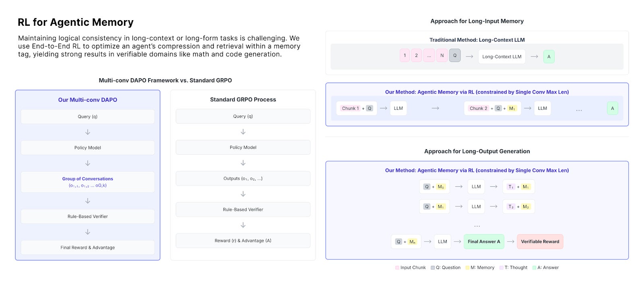Select the red 'Verifiable Reward' box
The image size is (644, 283).
(x=540, y=241)
